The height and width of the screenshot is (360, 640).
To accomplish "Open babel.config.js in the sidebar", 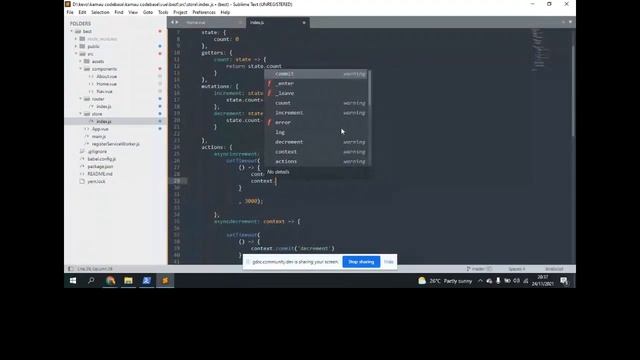I will (102, 159).
